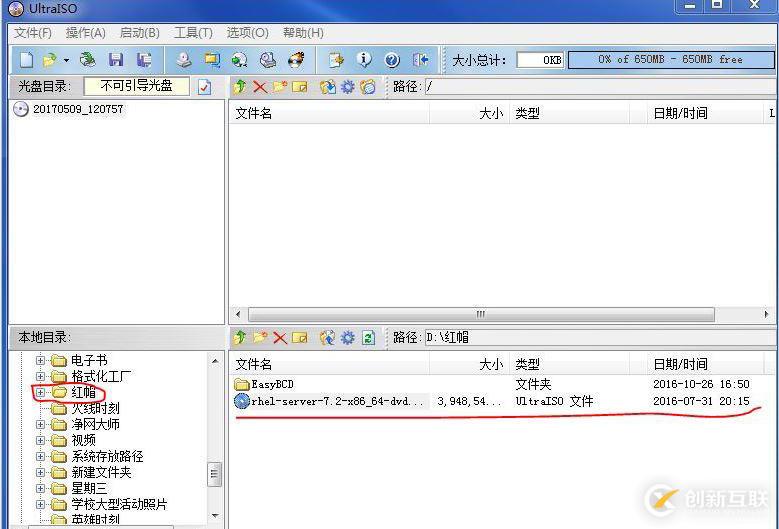Open image properties checkmark icon beside 不可引导光盘
The height and width of the screenshot is (529, 779).
coord(205,87)
